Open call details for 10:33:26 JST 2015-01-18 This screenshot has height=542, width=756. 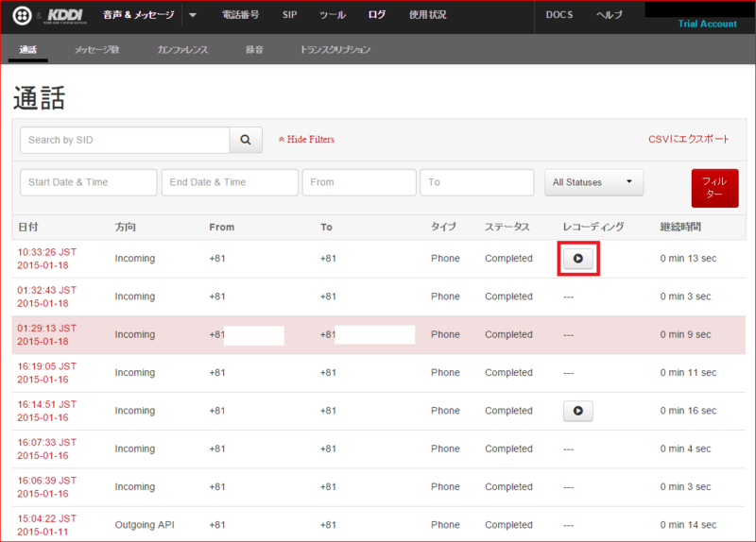(46, 259)
